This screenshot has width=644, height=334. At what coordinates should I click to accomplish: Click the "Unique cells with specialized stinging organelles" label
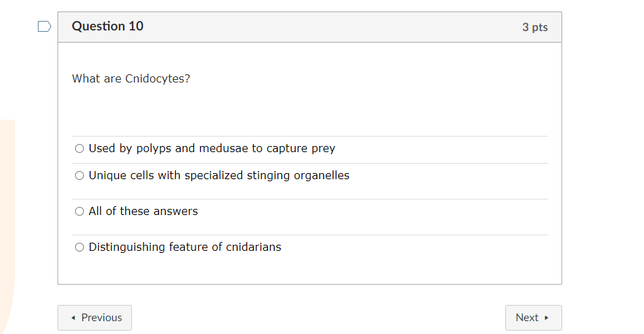click(219, 176)
